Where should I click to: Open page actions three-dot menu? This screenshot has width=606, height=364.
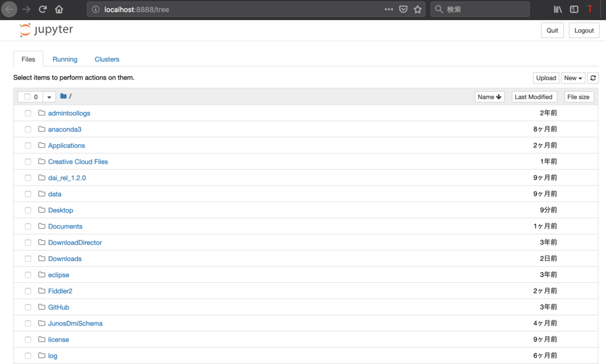pyautogui.click(x=389, y=9)
